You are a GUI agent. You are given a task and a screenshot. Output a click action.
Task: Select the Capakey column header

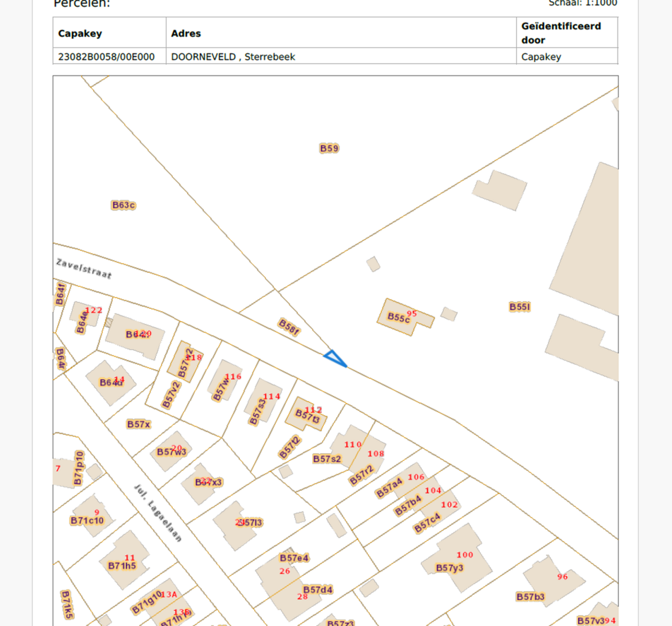point(80,33)
